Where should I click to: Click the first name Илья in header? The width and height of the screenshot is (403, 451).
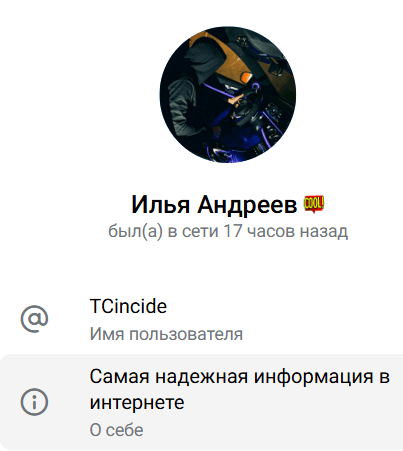click(x=161, y=205)
